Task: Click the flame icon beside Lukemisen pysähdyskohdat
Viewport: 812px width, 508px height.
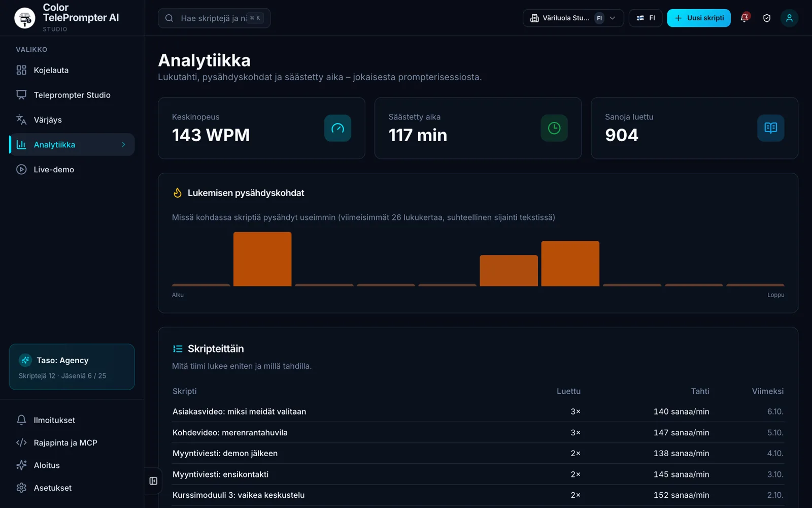Action: (177, 193)
